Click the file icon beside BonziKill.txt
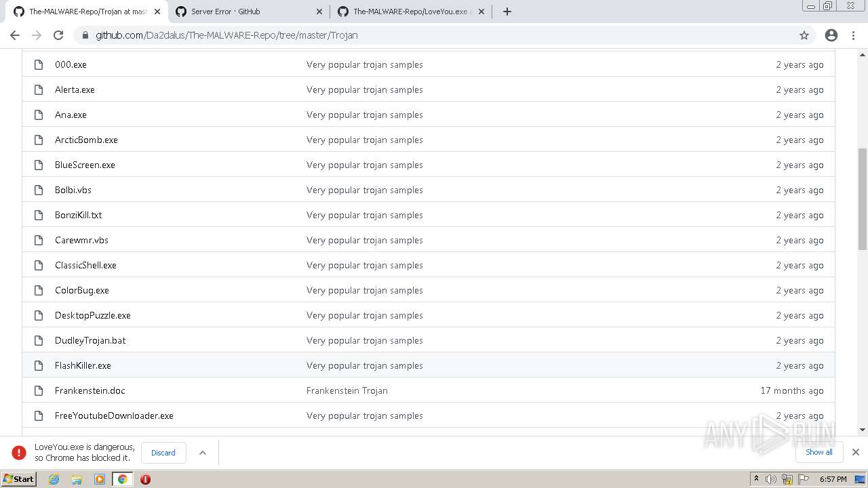The height and width of the screenshot is (488, 868). pyautogui.click(x=39, y=215)
